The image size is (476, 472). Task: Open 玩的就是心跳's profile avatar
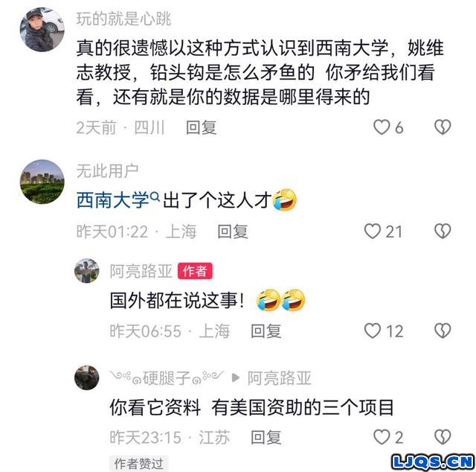coord(42,30)
